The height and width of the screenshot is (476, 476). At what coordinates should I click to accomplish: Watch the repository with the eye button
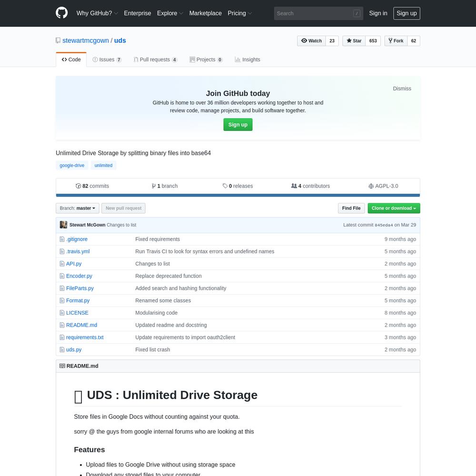311,40
